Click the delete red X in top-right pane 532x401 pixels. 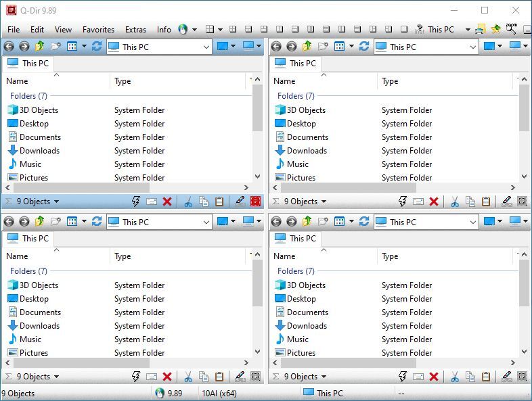click(434, 202)
